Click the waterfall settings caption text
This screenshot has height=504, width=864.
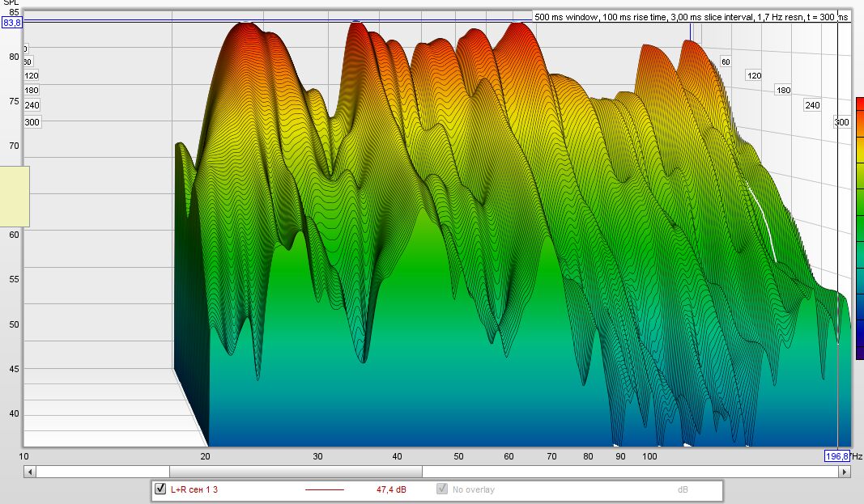tap(691, 16)
